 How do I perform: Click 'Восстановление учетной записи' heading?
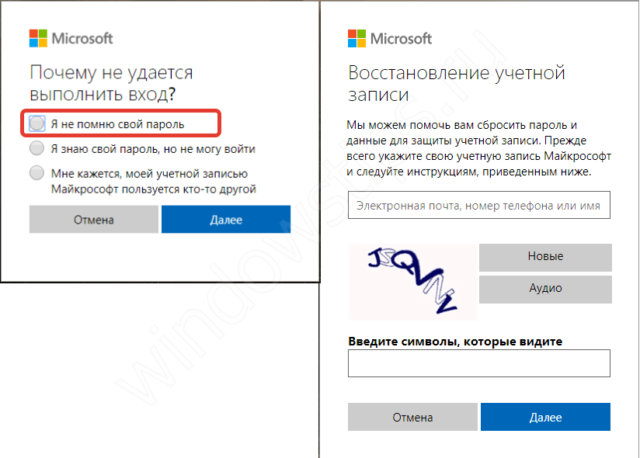coord(456,84)
